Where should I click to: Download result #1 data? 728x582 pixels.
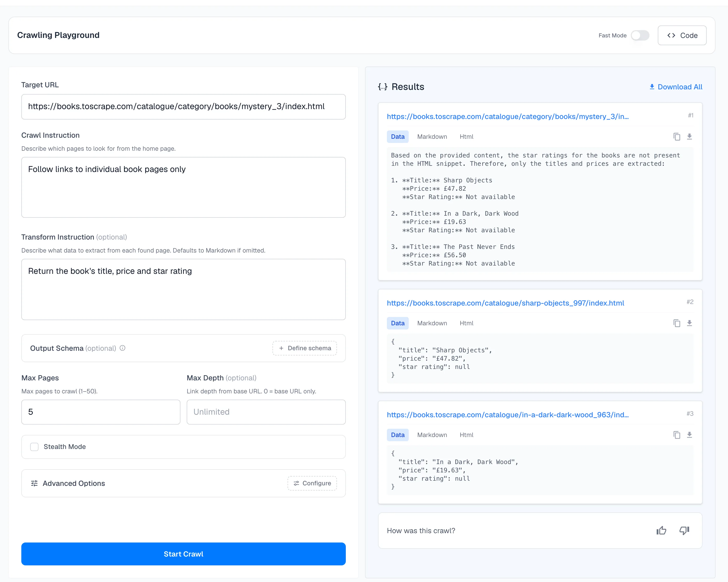click(x=690, y=137)
